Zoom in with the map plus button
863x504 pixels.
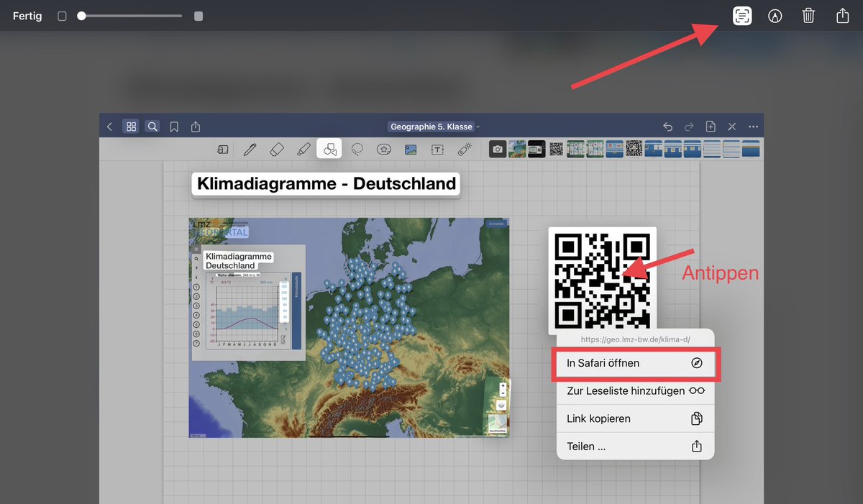503,386
